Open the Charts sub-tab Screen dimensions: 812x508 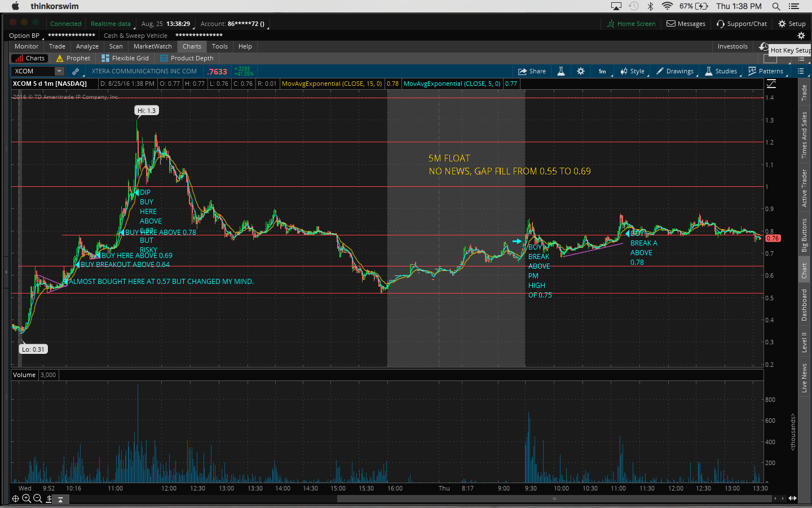point(30,58)
